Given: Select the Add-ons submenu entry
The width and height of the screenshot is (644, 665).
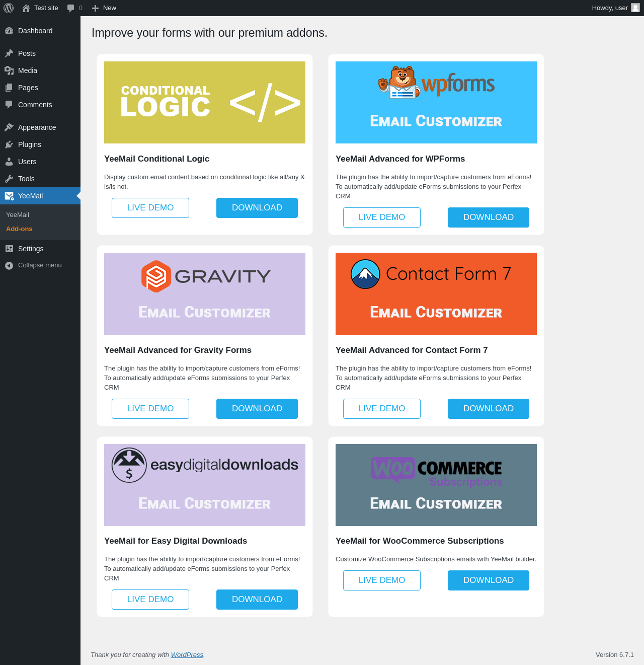Looking at the screenshot, I should pos(19,229).
